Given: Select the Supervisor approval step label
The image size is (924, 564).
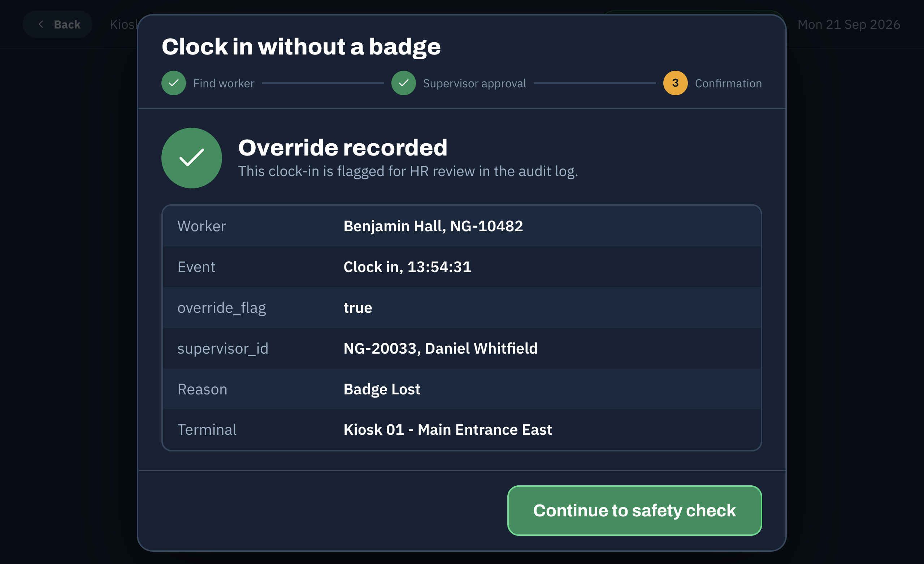Looking at the screenshot, I should 474,83.
